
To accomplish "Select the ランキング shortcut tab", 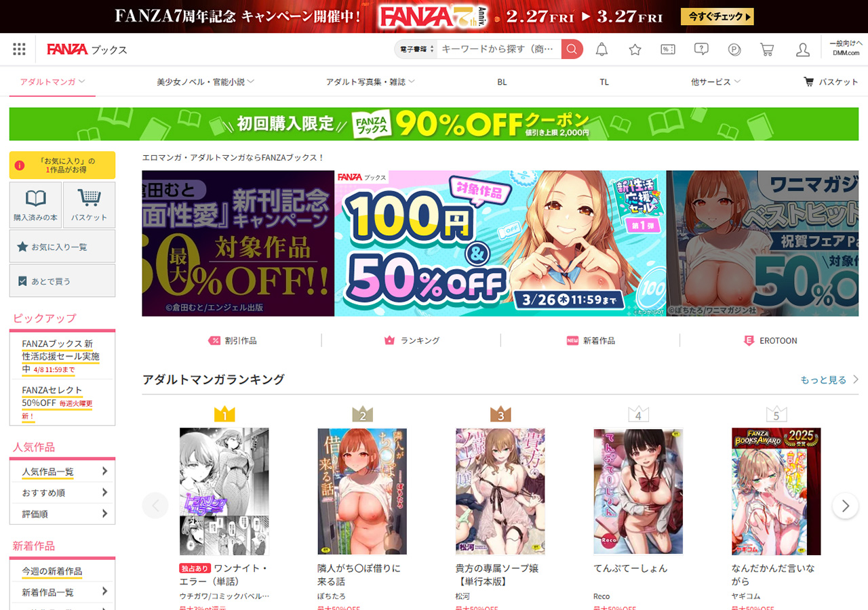I will tap(412, 340).
